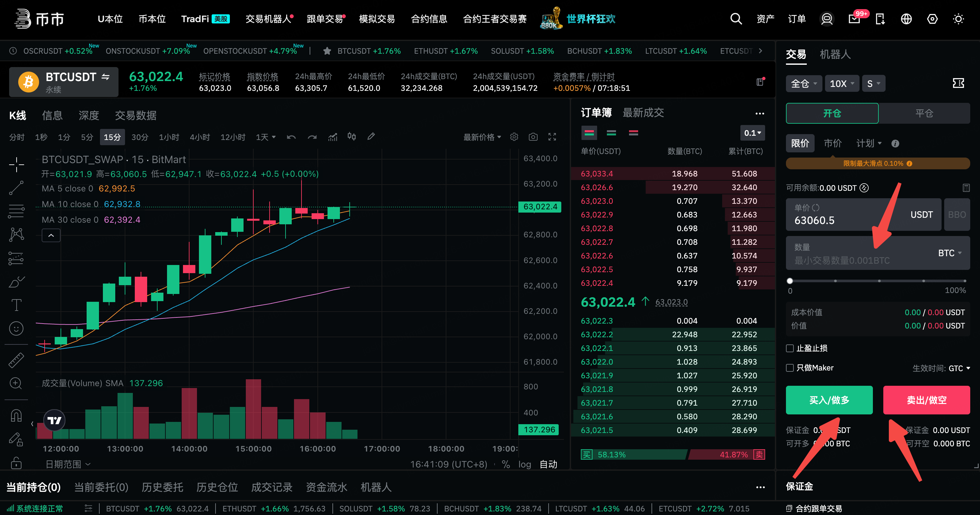The height and width of the screenshot is (515, 980).
Task: Open the indicators icon in chart toolbar
Action: (332, 137)
